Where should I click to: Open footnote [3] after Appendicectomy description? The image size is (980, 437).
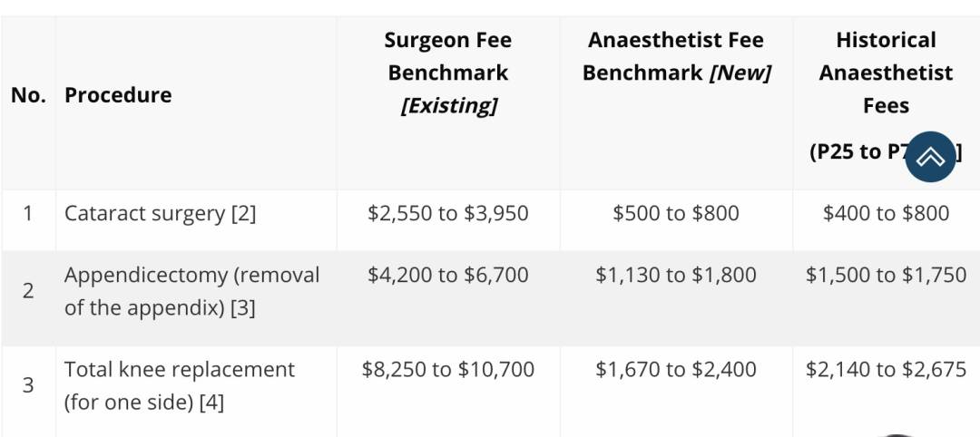tap(242, 308)
